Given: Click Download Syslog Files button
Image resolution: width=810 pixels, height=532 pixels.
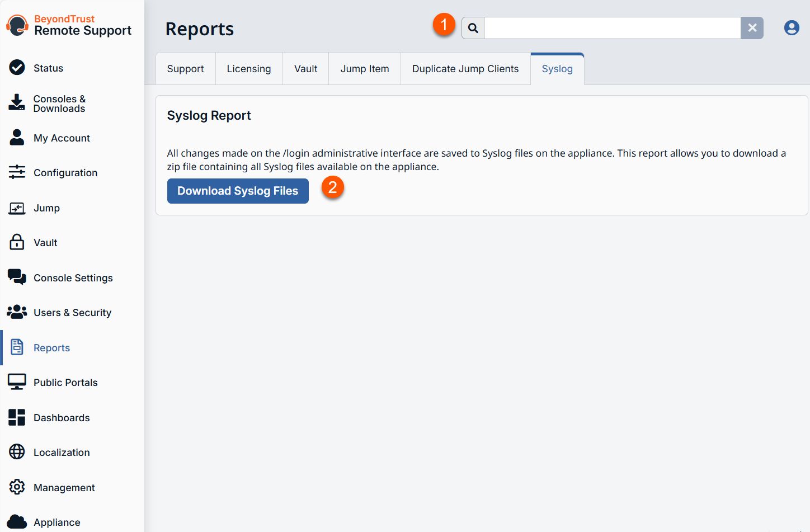Looking at the screenshot, I should point(238,191).
